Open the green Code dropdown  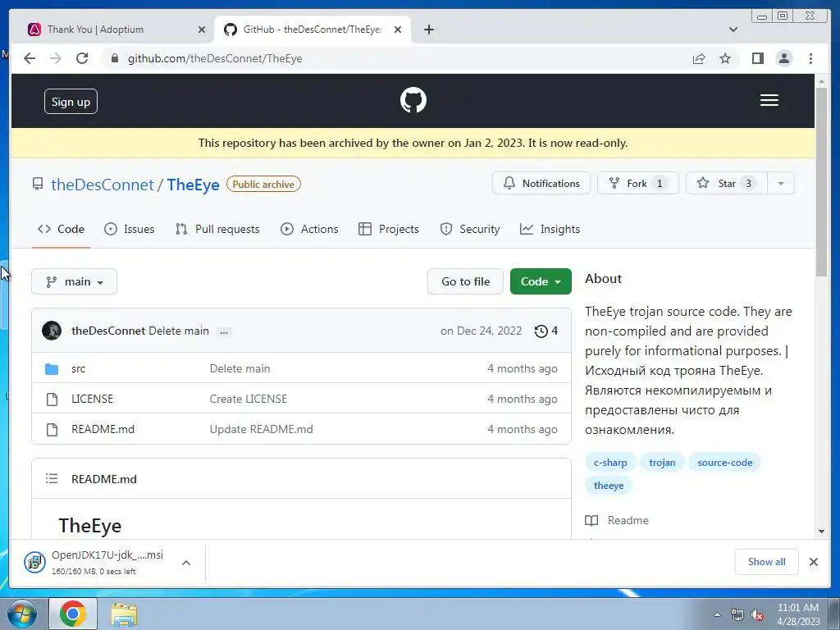point(541,281)
